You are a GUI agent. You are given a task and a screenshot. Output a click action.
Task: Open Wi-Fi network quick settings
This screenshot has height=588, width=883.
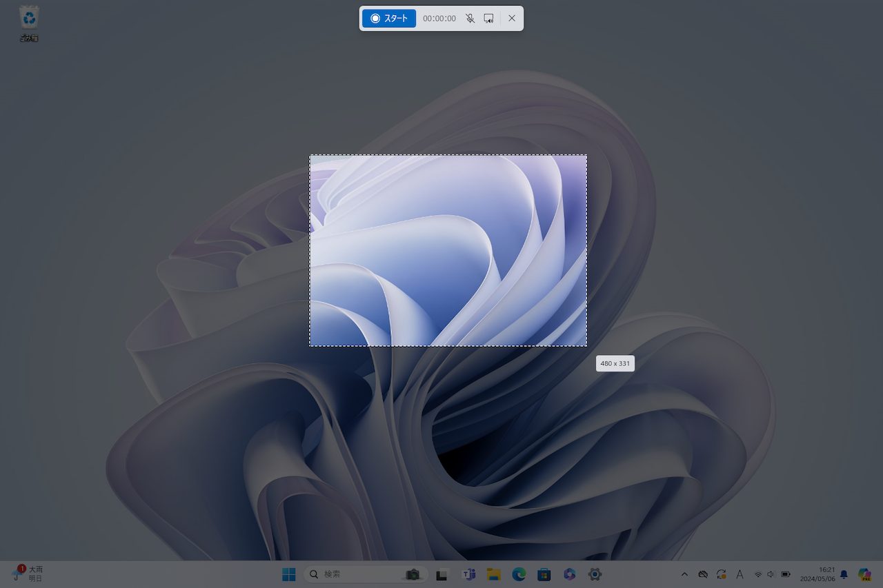(758, 574)
